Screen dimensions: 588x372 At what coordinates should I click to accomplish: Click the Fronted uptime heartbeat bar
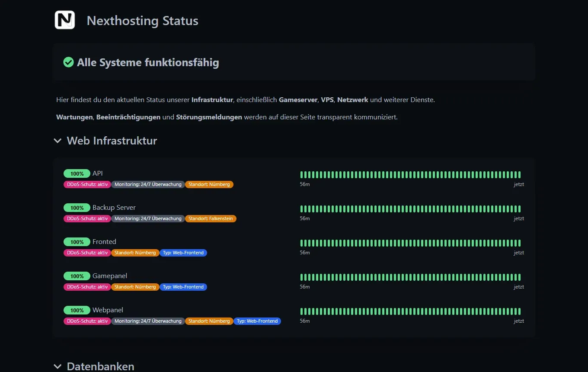click(410, 243)
